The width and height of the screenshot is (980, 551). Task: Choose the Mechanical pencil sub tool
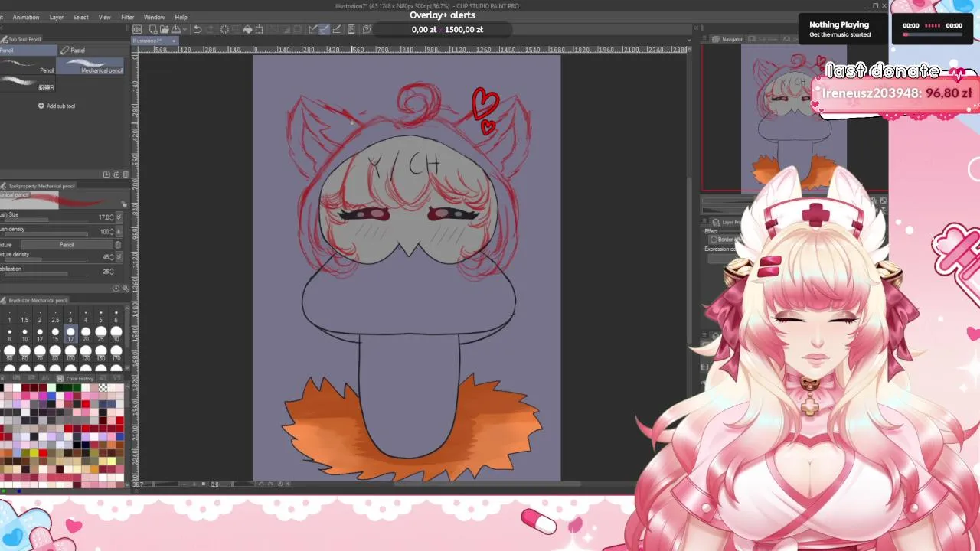[91, 66]
